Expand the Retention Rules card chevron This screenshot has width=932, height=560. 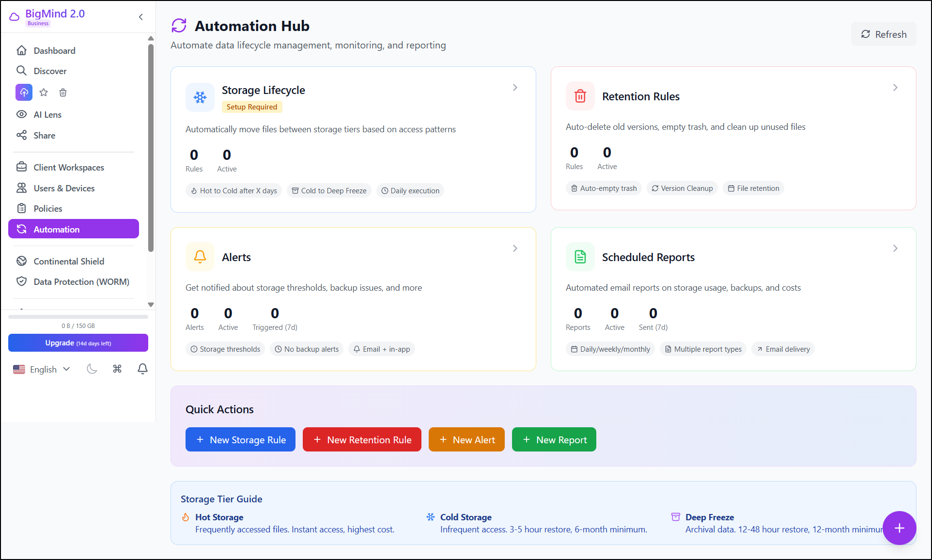point(895,88)
